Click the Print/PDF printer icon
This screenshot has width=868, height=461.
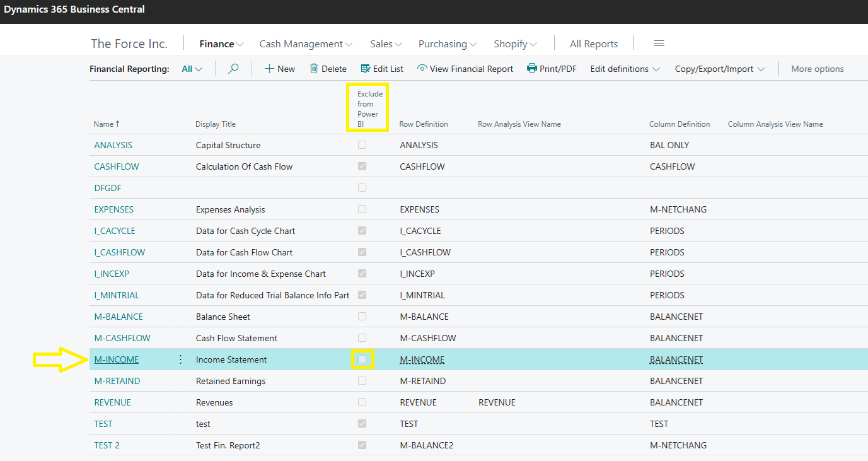tap(532, 69)
